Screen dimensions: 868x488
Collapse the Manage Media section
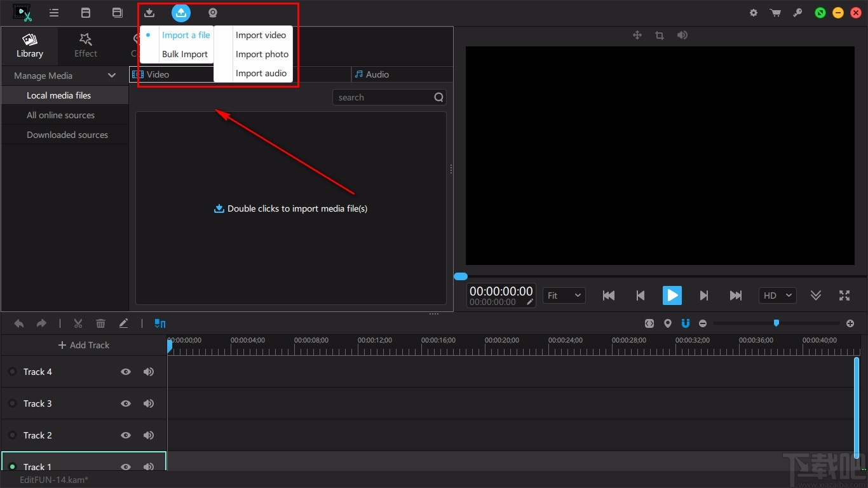point(112,76)
